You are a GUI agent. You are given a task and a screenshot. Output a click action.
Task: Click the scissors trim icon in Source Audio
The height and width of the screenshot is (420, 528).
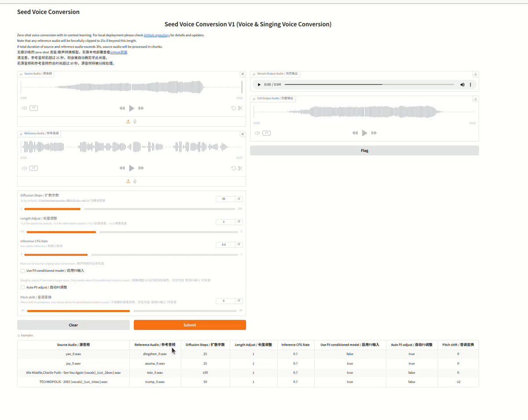coord(240,108)
